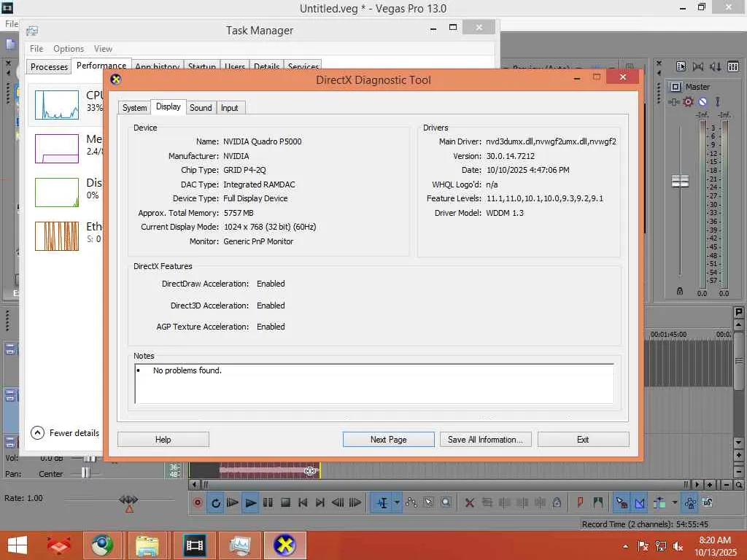Toggle Loop Playback in the transport bar
The height and width of the screenshot is (560, 747).
click(x=215, y=502)
